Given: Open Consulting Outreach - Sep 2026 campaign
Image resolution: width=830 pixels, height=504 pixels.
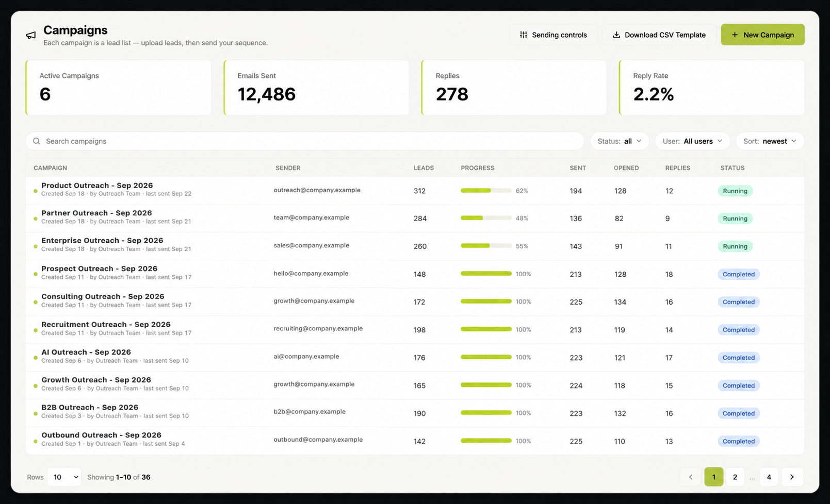Looking at the screenshot, I should (103, 296).
